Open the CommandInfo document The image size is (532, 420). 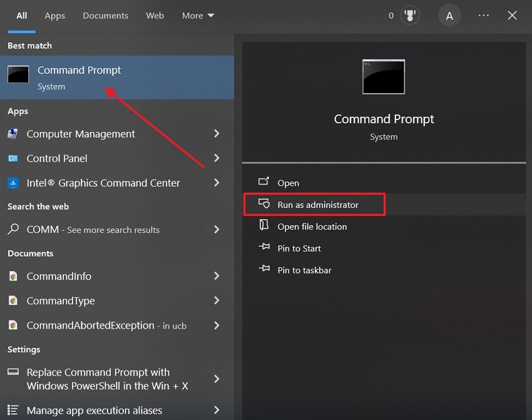coord(116,276)
